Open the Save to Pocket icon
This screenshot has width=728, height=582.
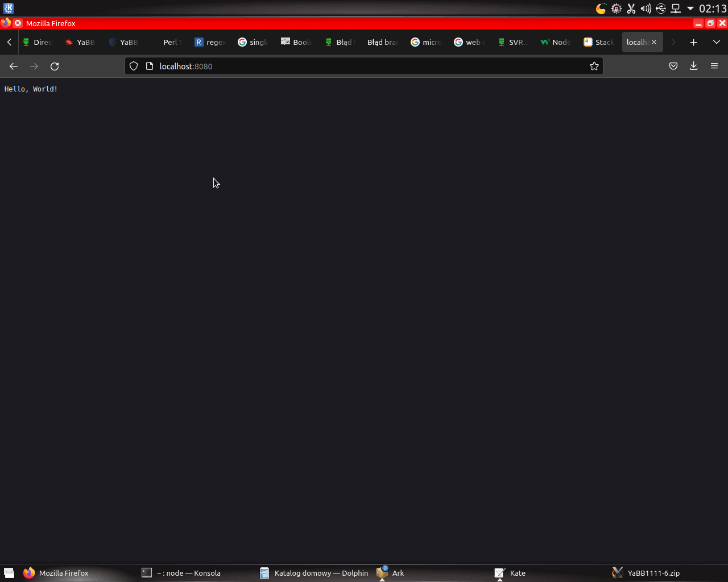[673, 66]
